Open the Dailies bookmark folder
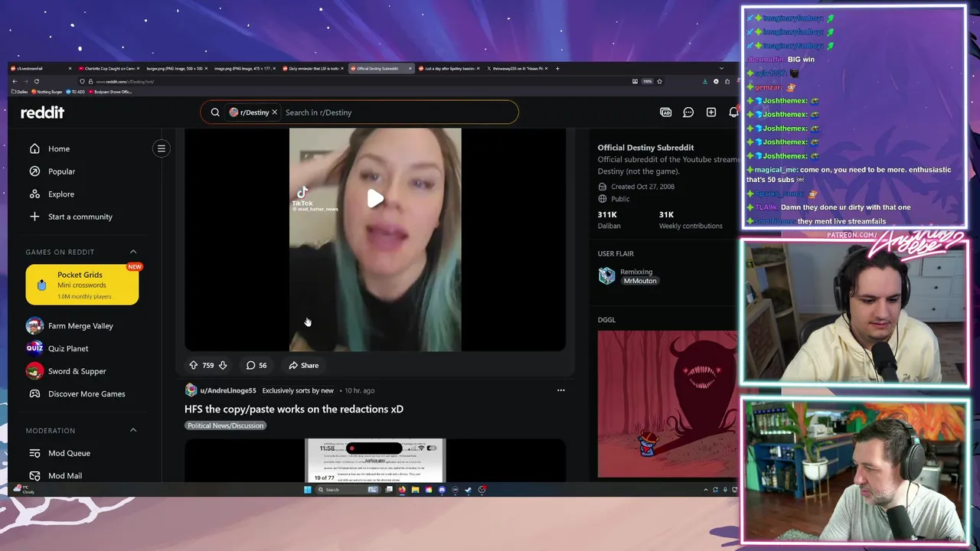Screen dimensions: 980x551 20,92
